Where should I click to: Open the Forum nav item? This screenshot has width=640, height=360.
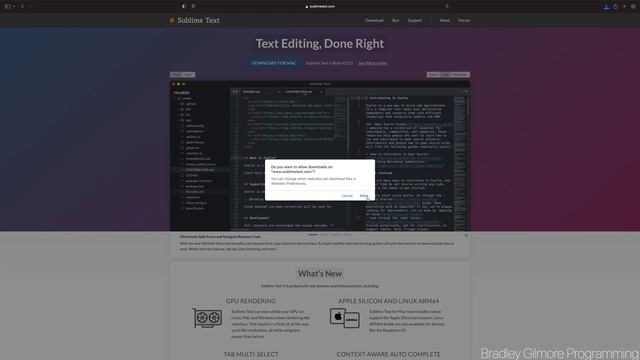pyautogui.click(x=464, y=20)
